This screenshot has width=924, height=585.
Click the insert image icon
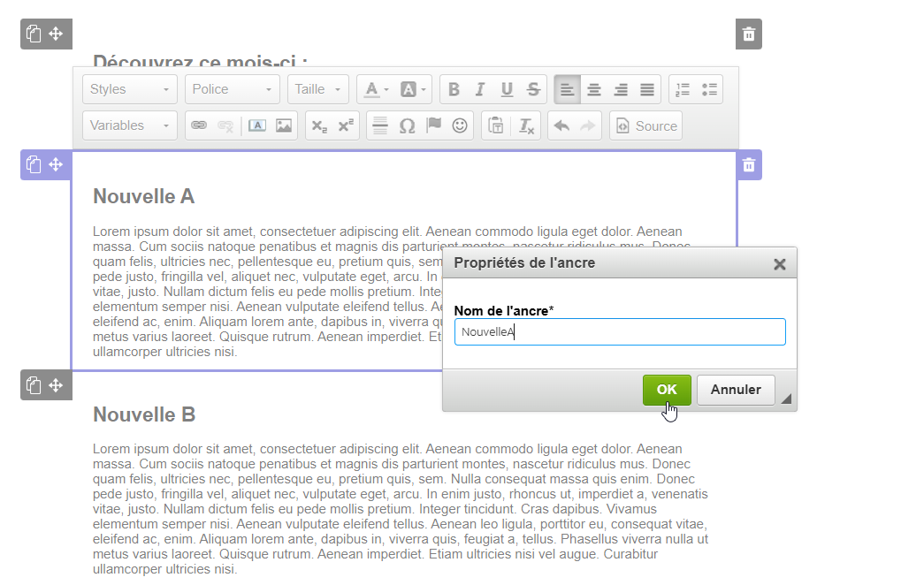pyautogui.click(x=284, y=126)
